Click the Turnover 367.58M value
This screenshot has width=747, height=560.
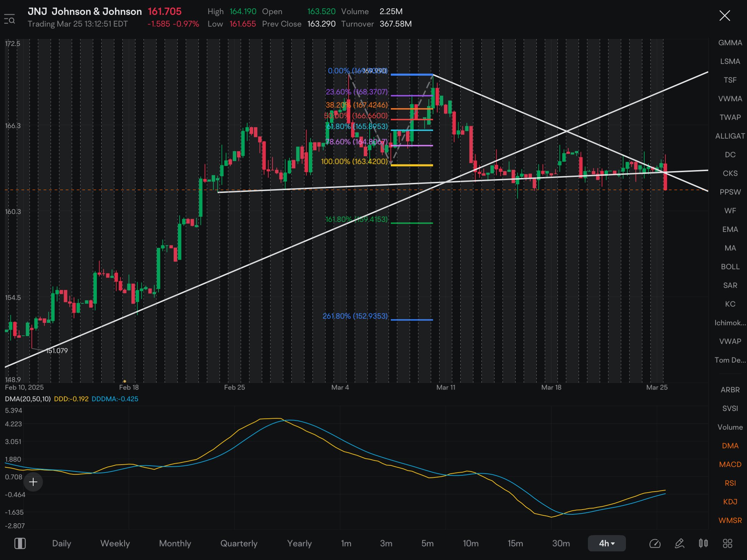click(396, 24)
